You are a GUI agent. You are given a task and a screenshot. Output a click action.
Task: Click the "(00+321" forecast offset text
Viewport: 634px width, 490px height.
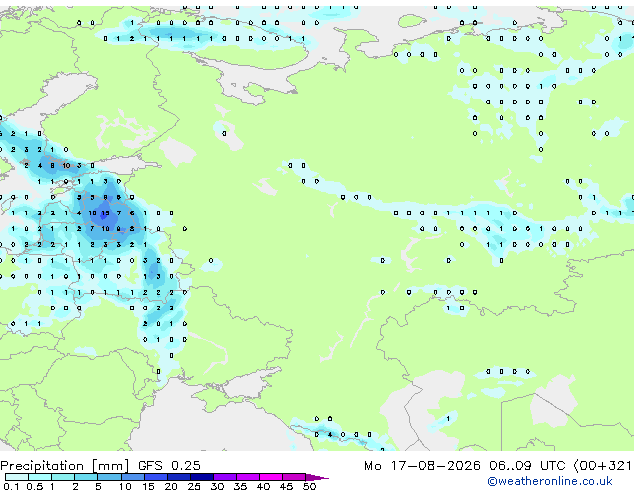pyautogui.click(x=603, y=466)
